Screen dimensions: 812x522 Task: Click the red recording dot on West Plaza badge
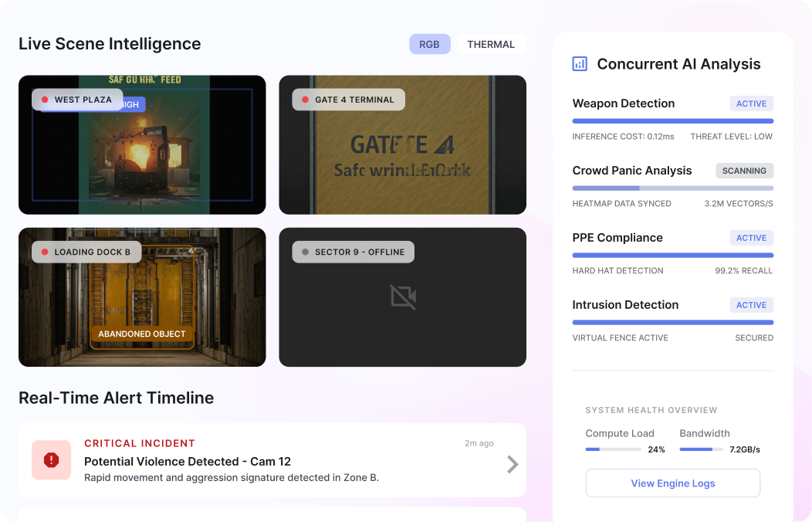(x=46, y=100)
